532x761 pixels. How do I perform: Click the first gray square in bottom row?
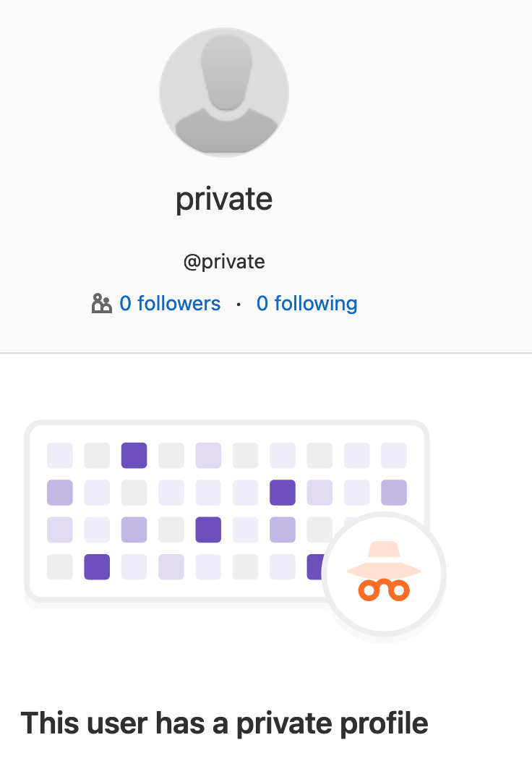[60, 567]
